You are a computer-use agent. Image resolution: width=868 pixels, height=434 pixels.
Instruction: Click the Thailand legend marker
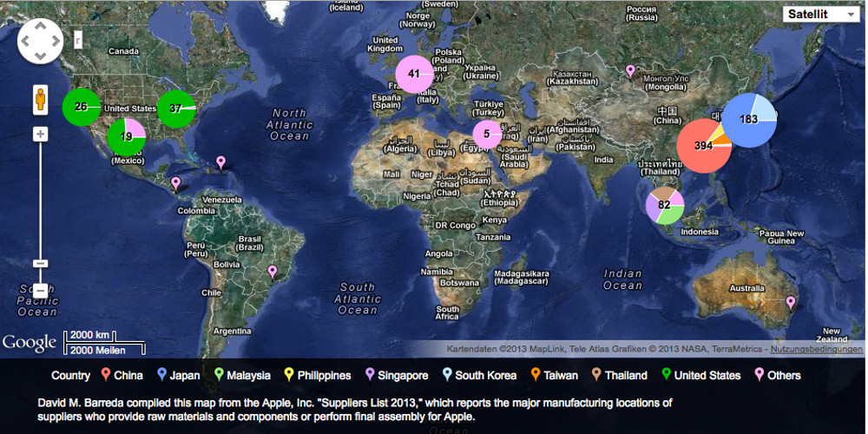click(596, 375)
